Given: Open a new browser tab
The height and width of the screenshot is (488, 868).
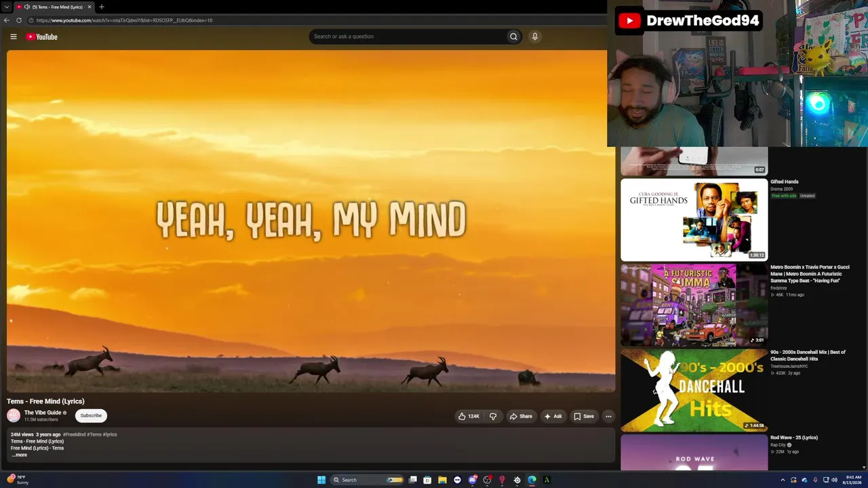Looking at the screenshot, I should (x=102, y=7).
